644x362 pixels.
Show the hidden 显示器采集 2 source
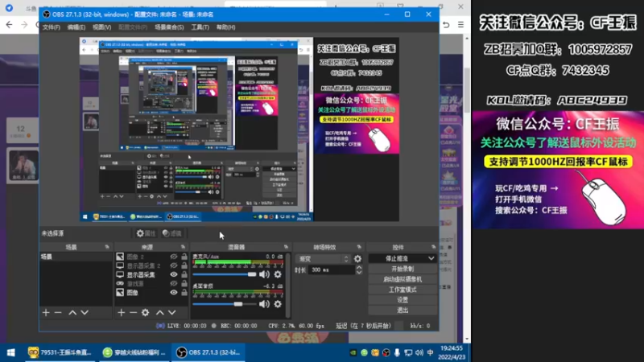[x=174, y=265]
